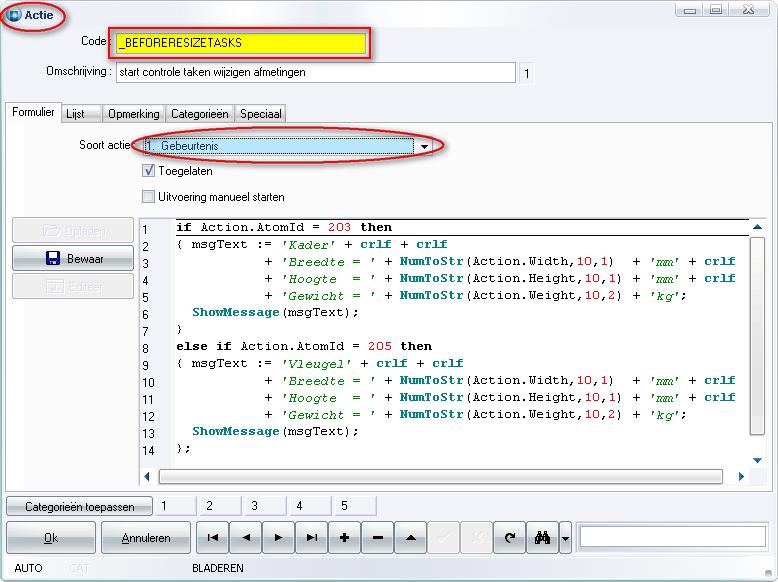The height and width of the screenshot is (582, 778).
Task: Click the search text box at bottom
Action: 672,537
